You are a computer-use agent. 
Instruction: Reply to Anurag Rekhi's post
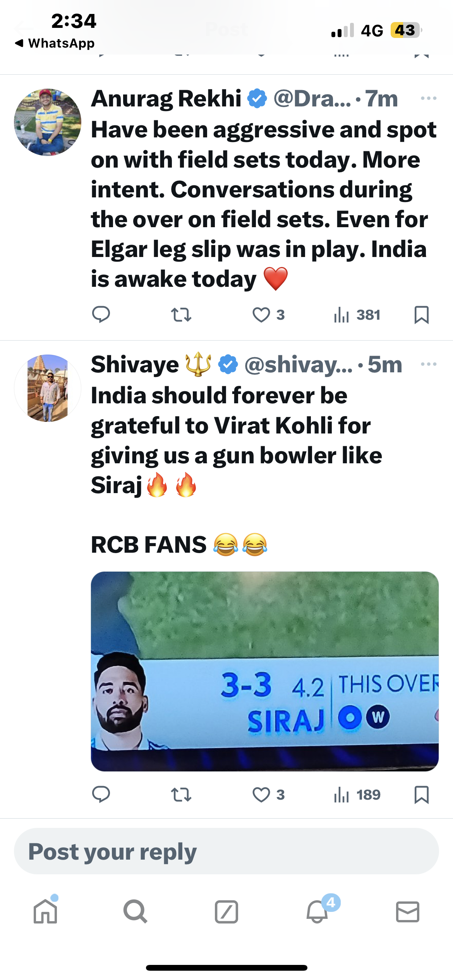(101, 315)
